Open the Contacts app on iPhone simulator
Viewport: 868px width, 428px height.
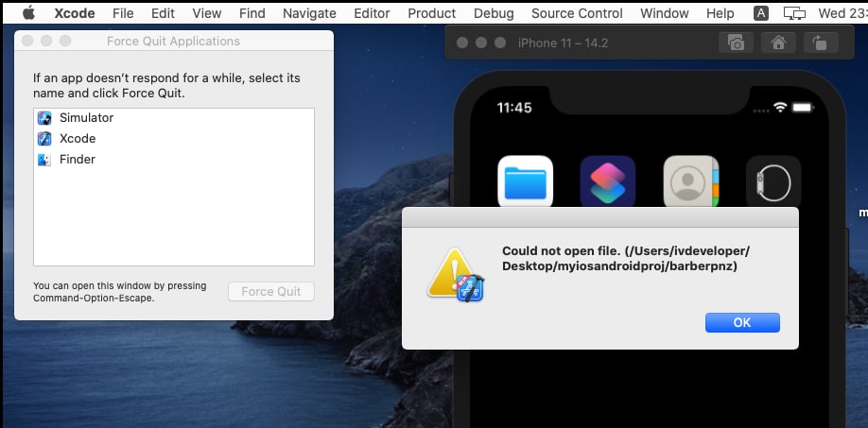click(691, 182)
